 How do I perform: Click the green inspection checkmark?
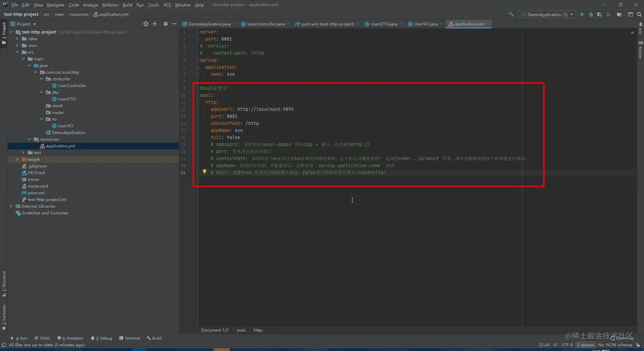[x=632, y=32]
